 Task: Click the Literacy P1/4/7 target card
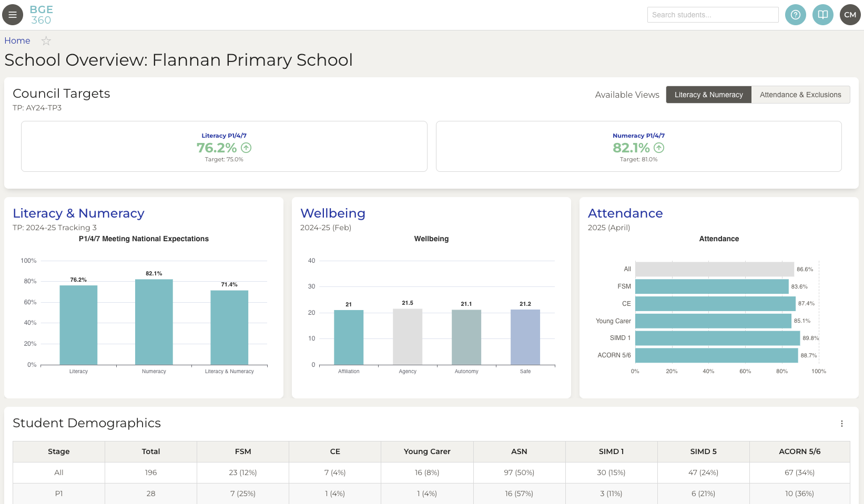point(224,146)
